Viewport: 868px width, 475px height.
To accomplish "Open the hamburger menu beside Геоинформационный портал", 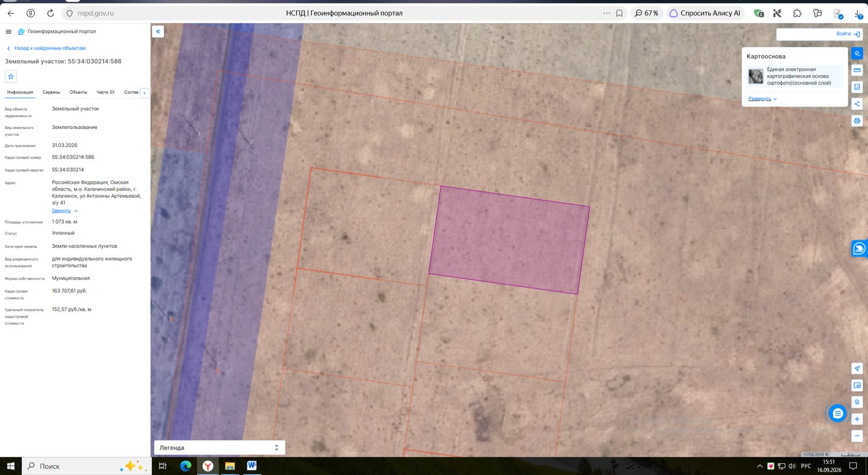I will coord(8,32).
